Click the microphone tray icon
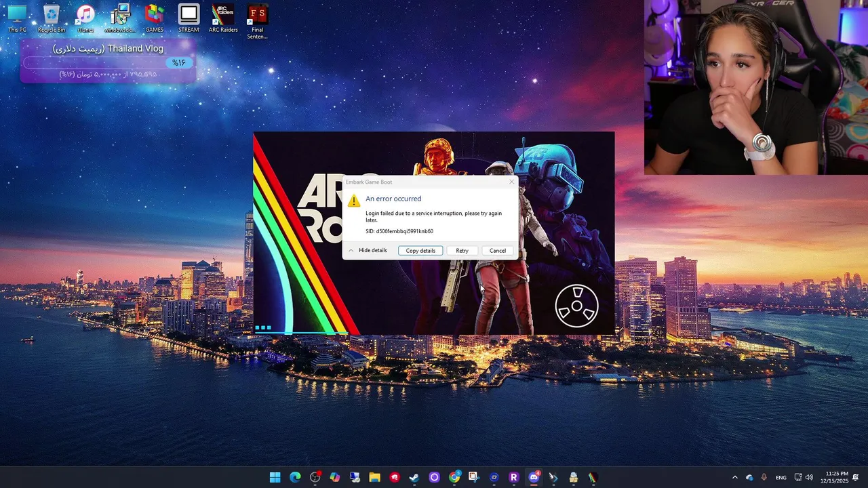Screen dimensions: 868x488 [764, 477]
